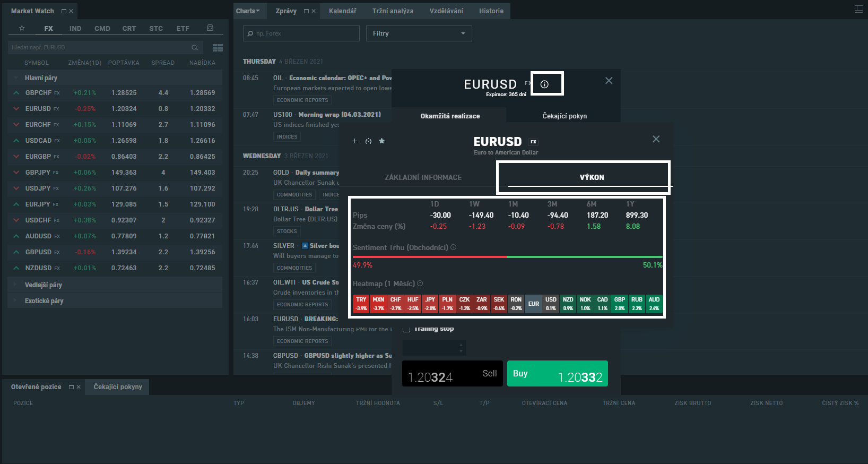Open chart via candlestick icon in EURUSD popup

[x=368, y=141]
